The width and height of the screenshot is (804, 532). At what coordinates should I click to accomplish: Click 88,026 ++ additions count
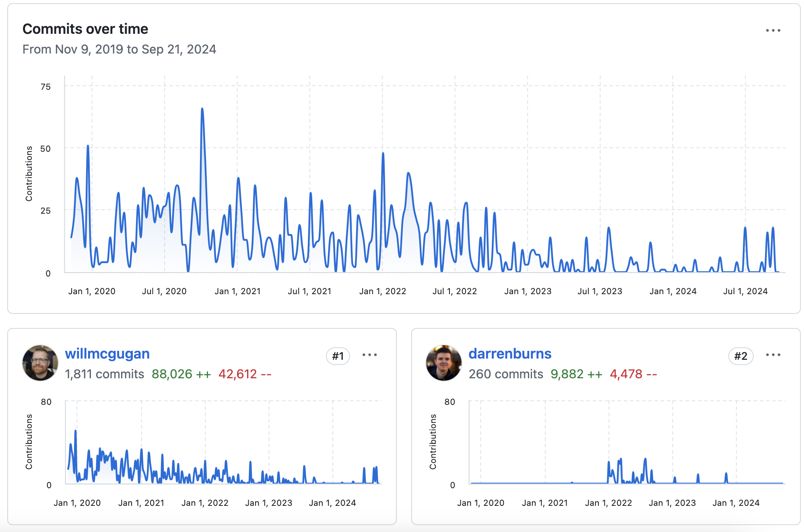coord(181,374)
